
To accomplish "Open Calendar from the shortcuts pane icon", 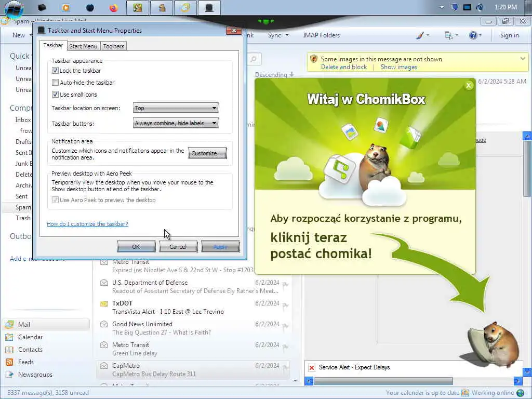I will coord(9,337).
